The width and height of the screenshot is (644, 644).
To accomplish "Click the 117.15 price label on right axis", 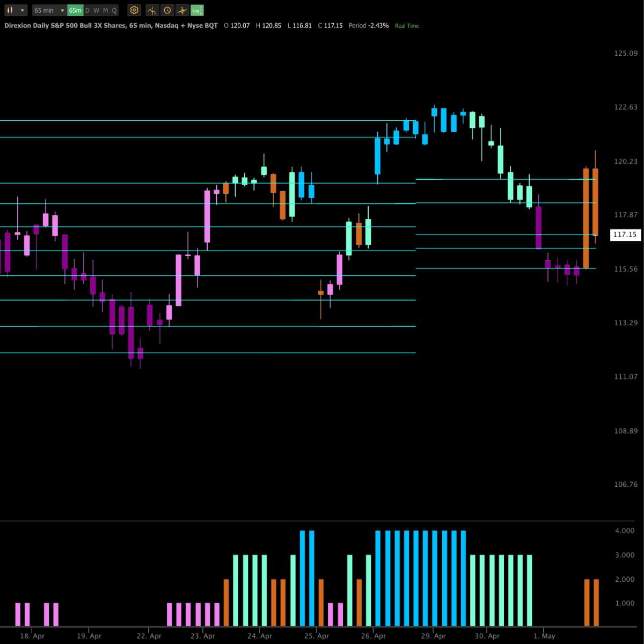I will tap(625, 235).
